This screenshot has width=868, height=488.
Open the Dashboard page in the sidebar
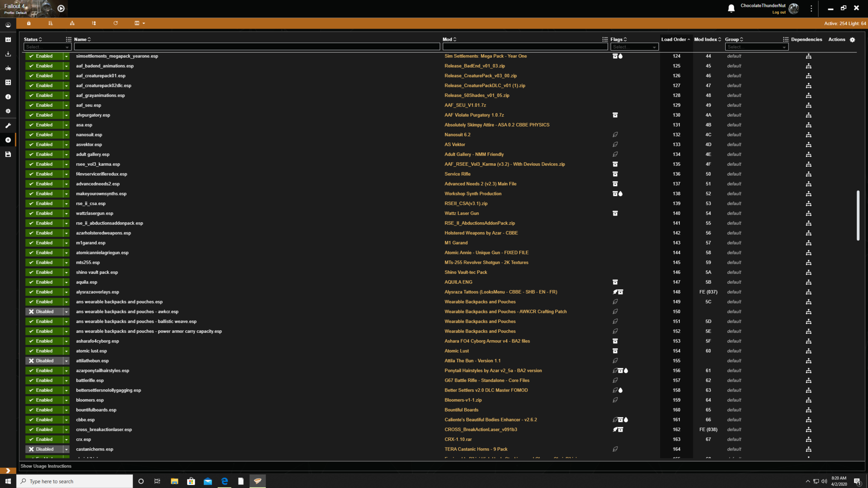(8, 25)
